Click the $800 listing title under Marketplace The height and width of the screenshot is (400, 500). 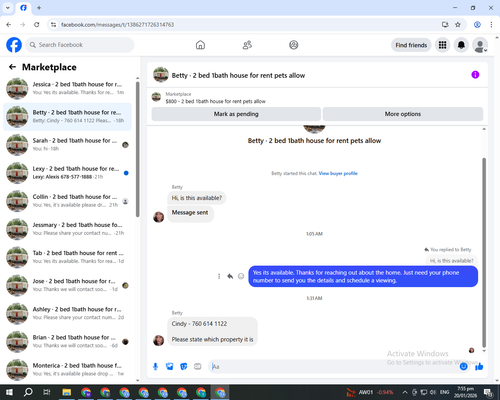point(216,101)
